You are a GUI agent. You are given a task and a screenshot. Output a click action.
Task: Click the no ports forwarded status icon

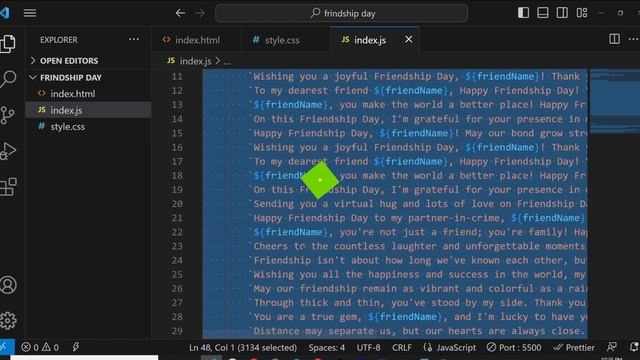coord(76,347)
